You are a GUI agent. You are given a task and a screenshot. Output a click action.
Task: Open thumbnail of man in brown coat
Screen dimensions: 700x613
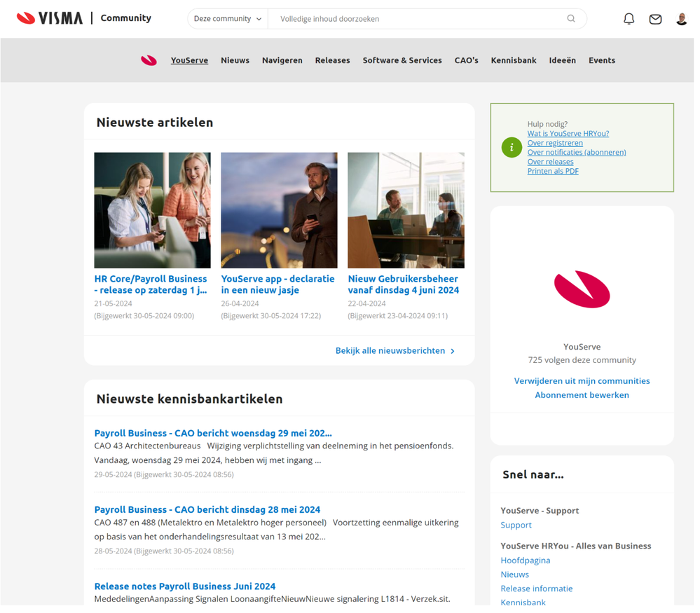[279, 210]
